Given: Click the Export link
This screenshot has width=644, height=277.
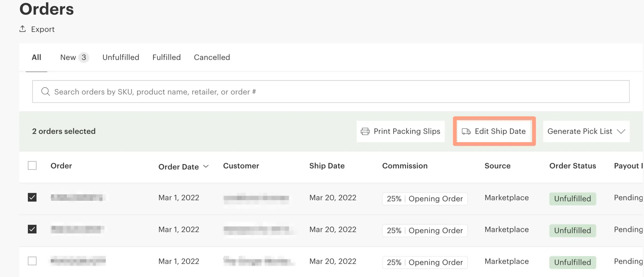Looking at the screenshot, I should 43,29.
